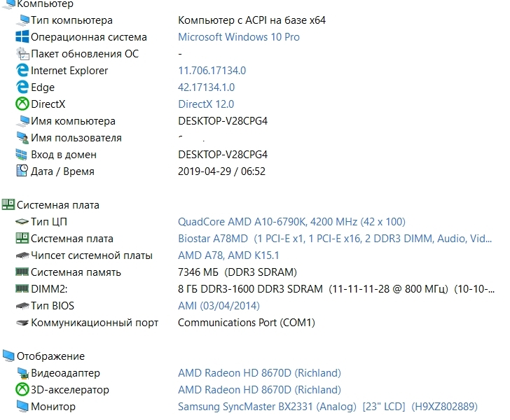This screenshot has width=510, height=420.
Task: Click the video adapter icon beside Видеоадаптер
Action: tap(22, 373)
